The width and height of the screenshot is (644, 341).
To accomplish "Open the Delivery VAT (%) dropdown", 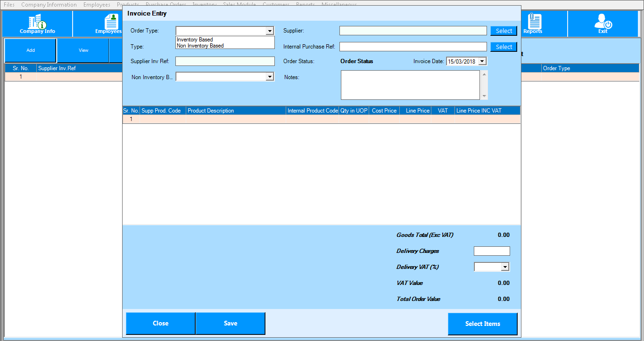I will [x=505, y=267].
